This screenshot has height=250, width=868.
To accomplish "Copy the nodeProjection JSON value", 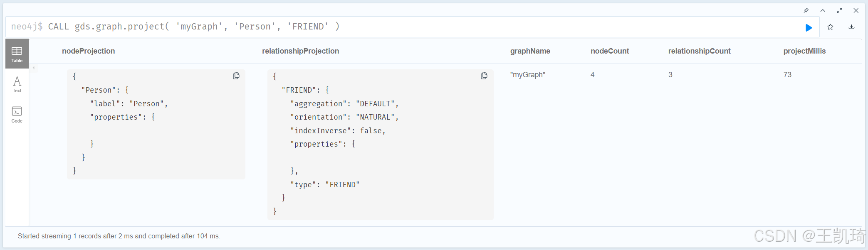I will click(x=236, y=76).
